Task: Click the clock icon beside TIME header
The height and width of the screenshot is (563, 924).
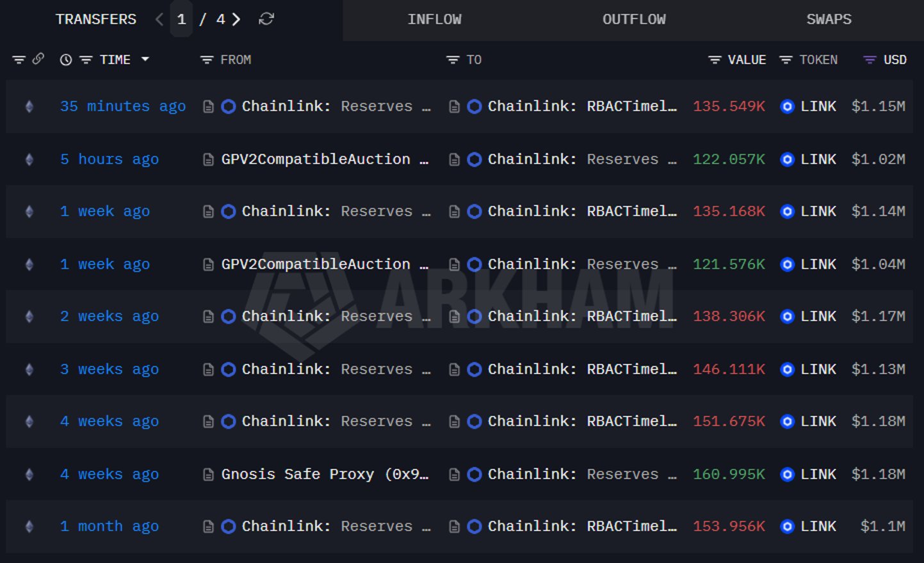Action: tap(66, 59)
